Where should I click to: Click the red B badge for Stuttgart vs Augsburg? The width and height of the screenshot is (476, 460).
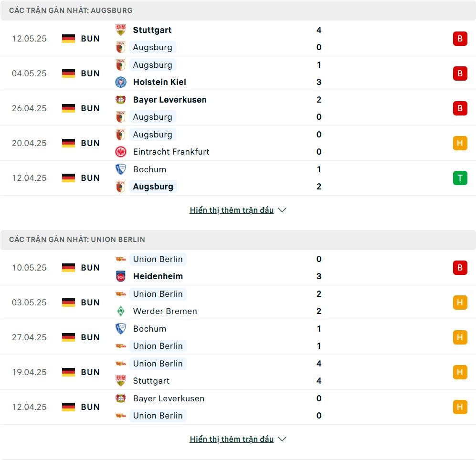click(460, 39)
